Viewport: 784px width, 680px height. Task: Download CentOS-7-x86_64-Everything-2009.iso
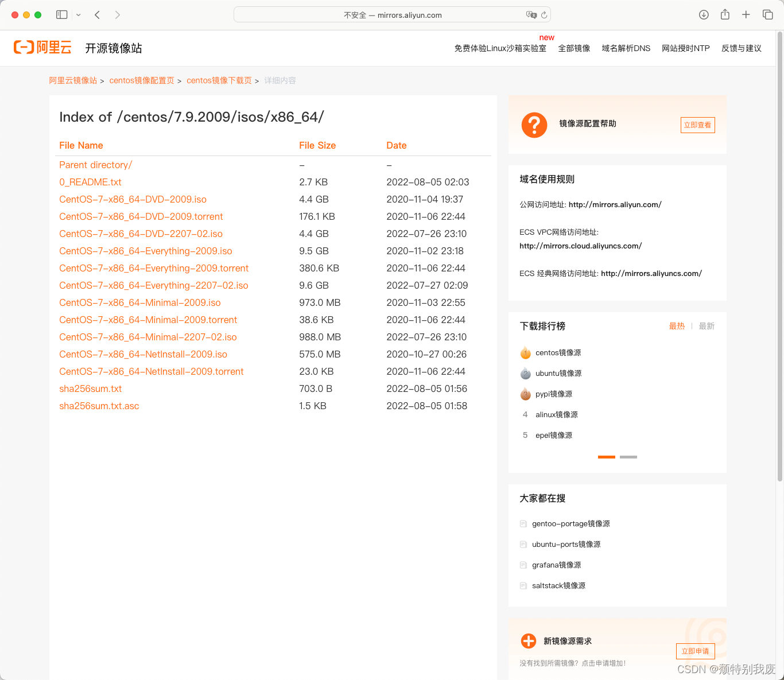[146, 251]
